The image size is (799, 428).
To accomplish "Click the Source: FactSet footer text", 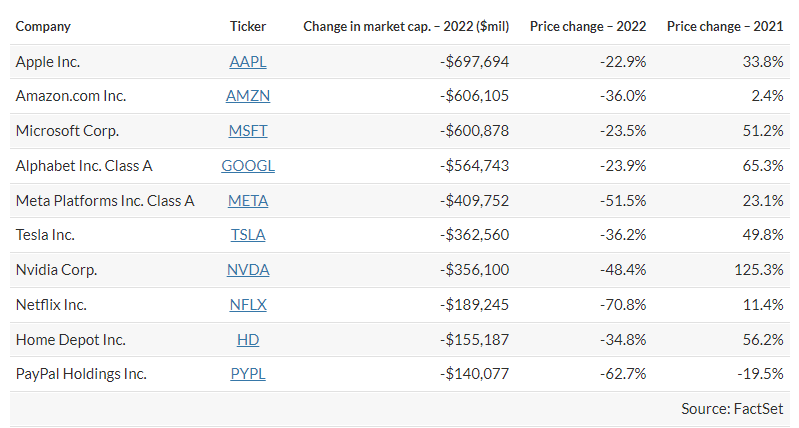I will coord(731,409).
